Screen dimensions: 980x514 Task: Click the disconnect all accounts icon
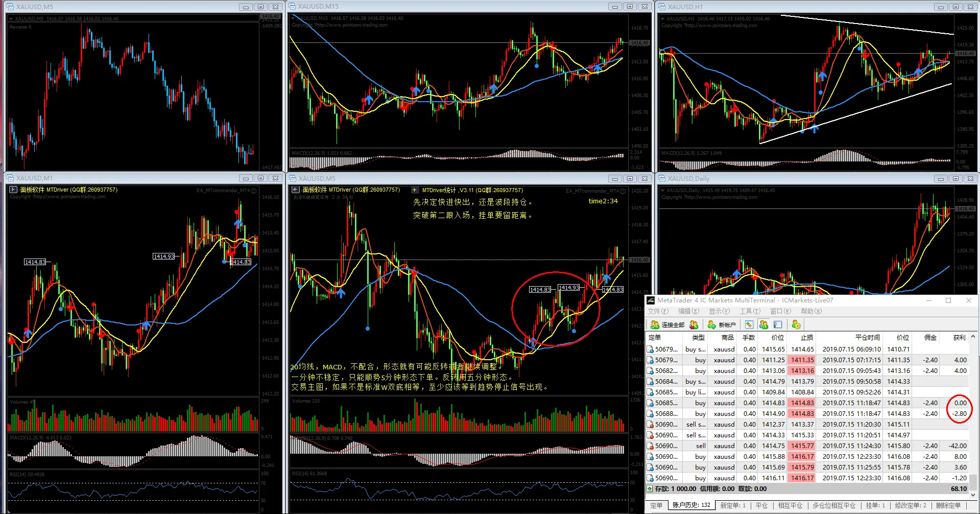point(694,324)
